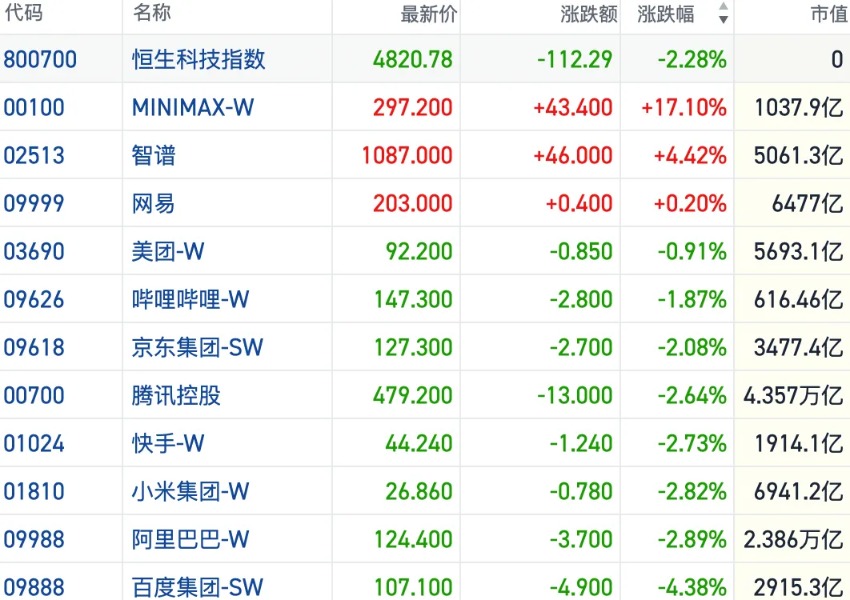Click stock code 09999

[x=34, y=203]
